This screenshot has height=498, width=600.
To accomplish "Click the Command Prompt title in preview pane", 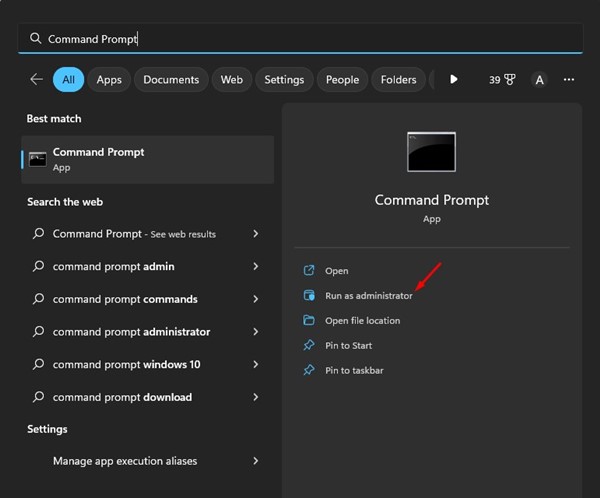I will (x=432, y=200).
